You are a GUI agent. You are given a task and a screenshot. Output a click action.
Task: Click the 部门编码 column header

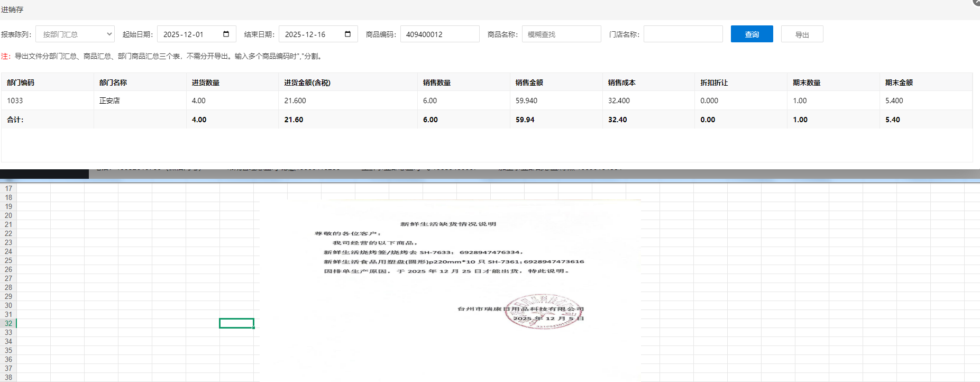click(21, 83)
